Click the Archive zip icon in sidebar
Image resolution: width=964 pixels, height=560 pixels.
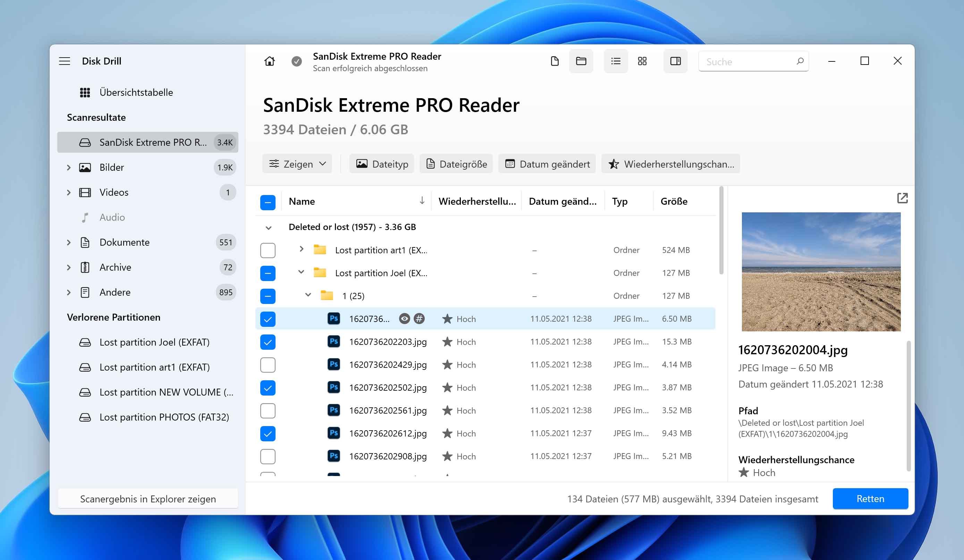coord(85,268)
